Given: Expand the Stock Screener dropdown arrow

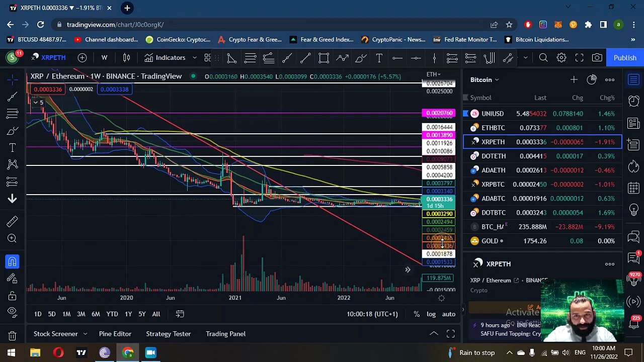Looking at the screenshot, I should point(85,334).
